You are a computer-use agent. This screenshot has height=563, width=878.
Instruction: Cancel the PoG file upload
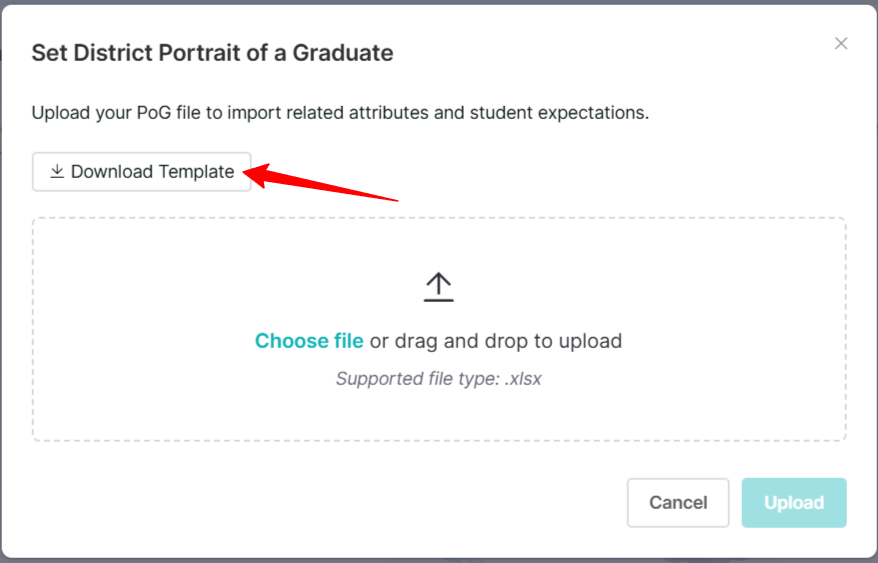(678, 502)
